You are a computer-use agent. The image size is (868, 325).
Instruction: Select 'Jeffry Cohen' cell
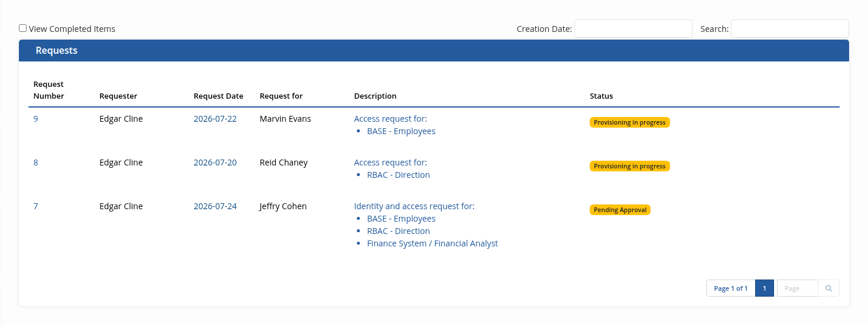click(283, 206)
